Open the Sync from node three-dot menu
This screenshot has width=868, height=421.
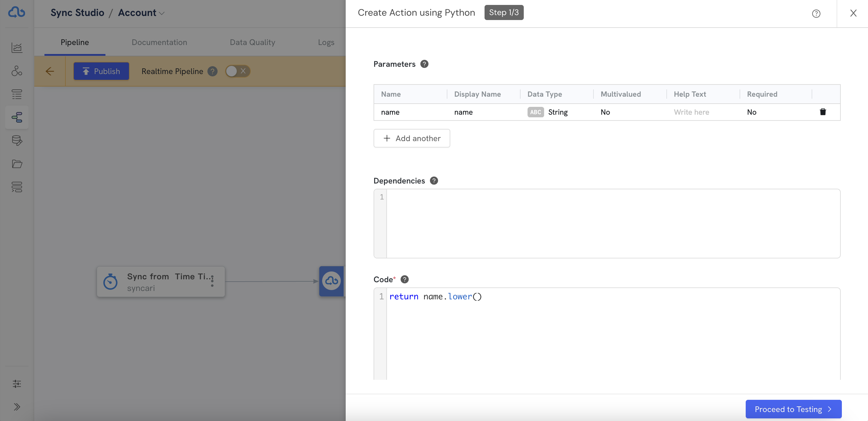[212, 281]
